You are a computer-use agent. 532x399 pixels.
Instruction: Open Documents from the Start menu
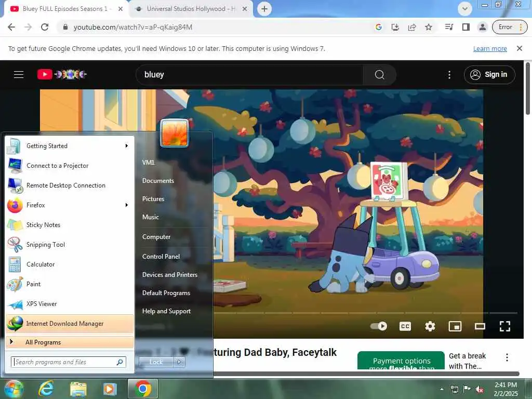[158, 181]
